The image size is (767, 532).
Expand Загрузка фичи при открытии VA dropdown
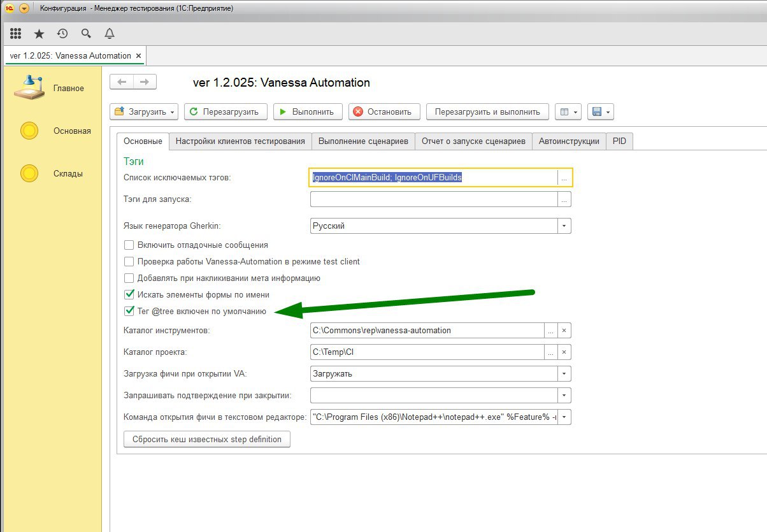[x=564, y=374]
